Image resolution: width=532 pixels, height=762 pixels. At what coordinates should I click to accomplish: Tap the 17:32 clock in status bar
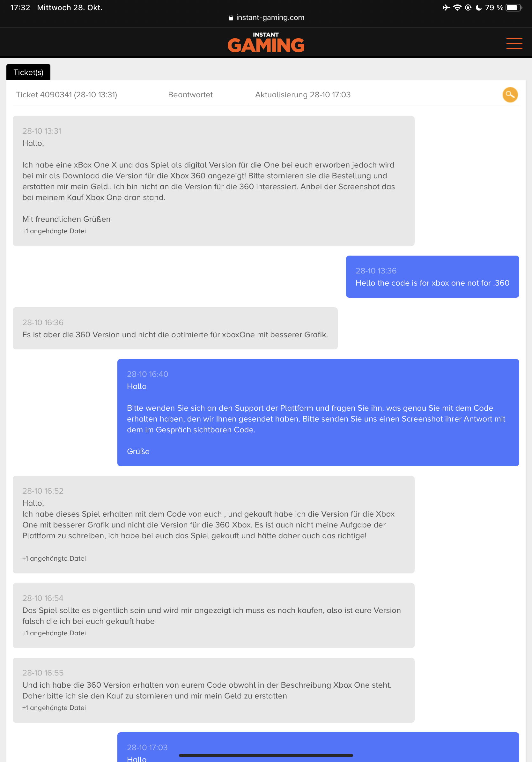pyautogui.click(x=20, y=8)
